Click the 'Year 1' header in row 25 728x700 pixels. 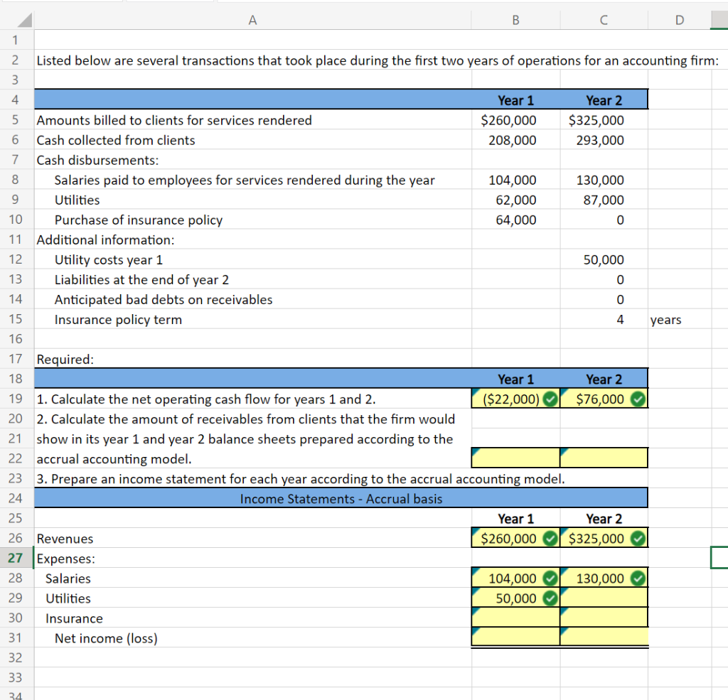[516, 519]
